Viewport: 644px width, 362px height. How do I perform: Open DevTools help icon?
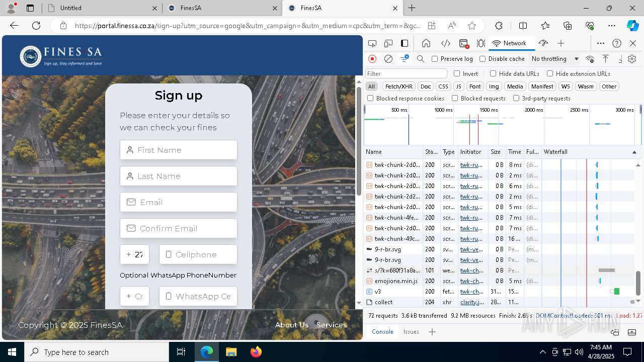(x=617, y=43)
